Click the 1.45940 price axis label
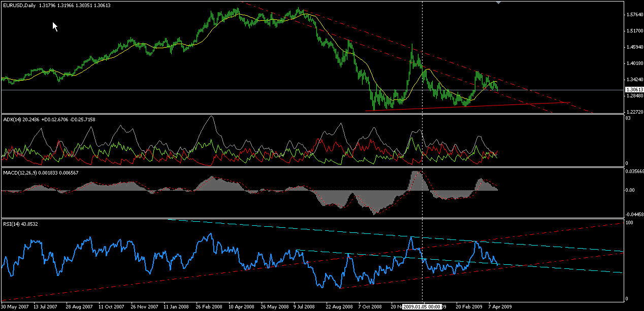 tap(635, 47)
